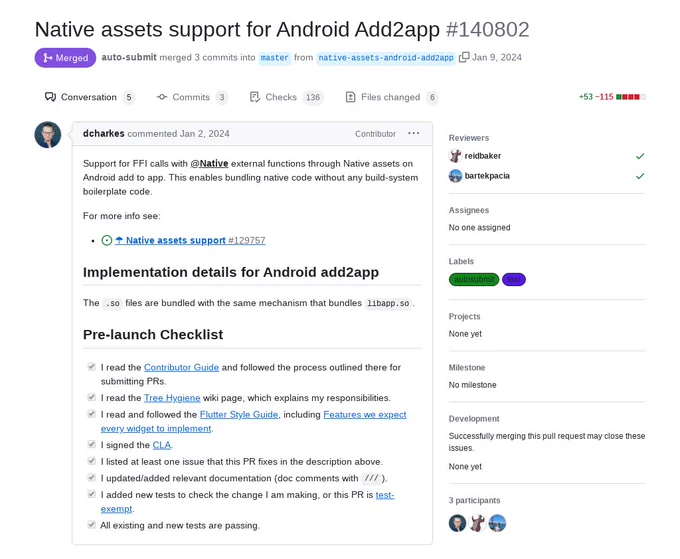Click the master branch name tag
This screenshot has height=559, width=680.
(275, 58)
